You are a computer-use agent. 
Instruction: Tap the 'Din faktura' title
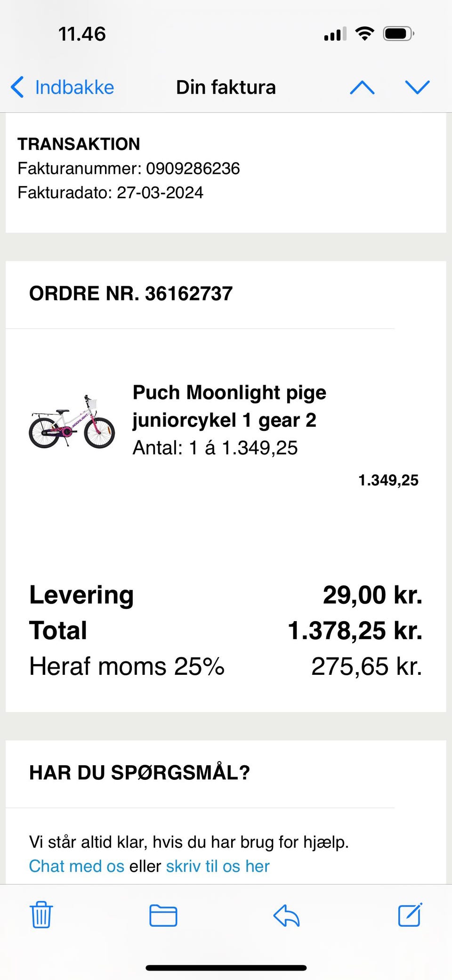[x=226, y=88]
